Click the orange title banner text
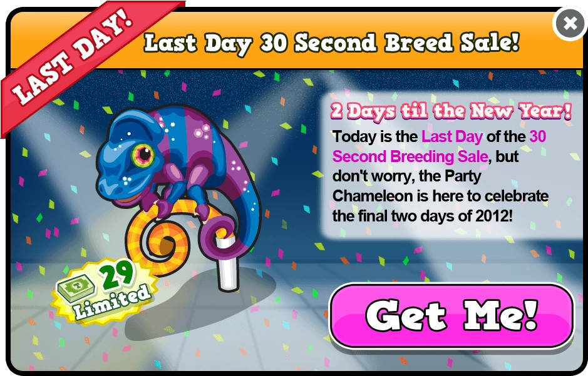This screenshot has width=588, height=376. [x=332, y=43]
